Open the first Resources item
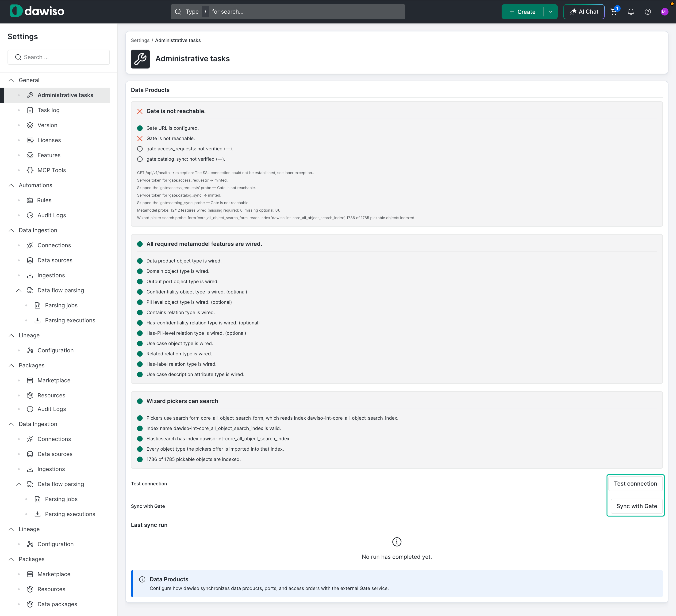Screen dimensions: 676x616 [x=51, y=395]
